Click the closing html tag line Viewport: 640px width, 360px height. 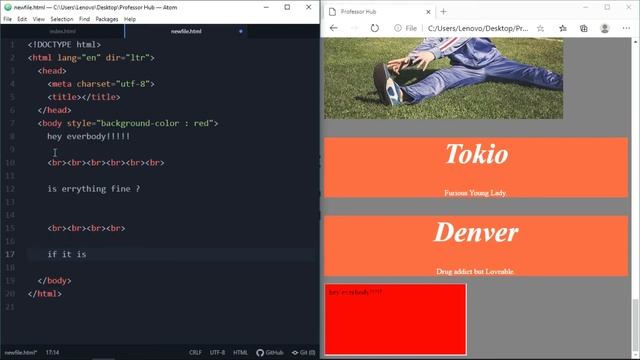[45, 293]
